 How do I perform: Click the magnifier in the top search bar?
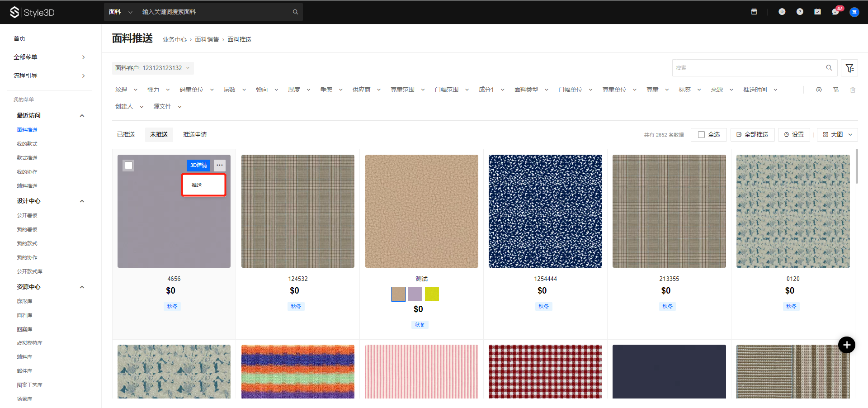click(295, 12)
